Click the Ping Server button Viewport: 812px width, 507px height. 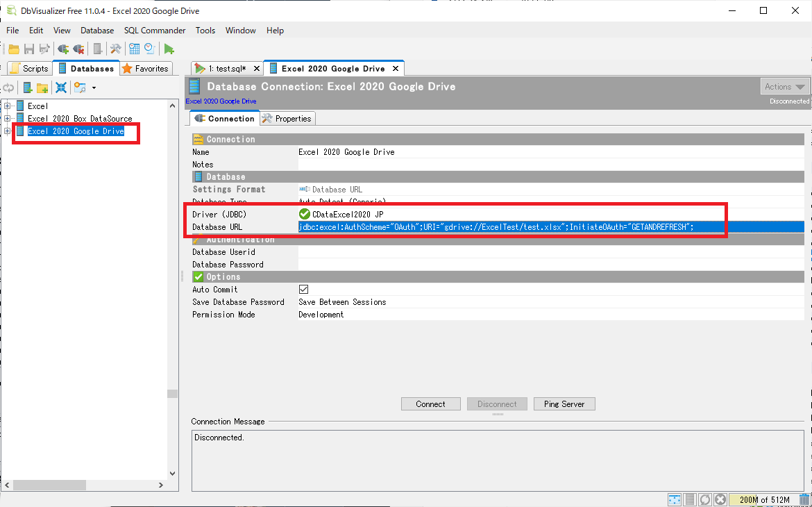coord(564,404)
